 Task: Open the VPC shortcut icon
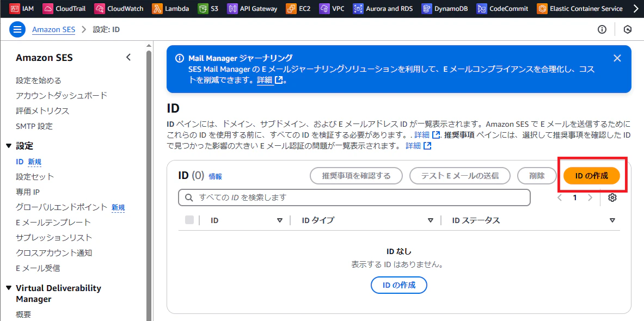[x=324, y=8]
